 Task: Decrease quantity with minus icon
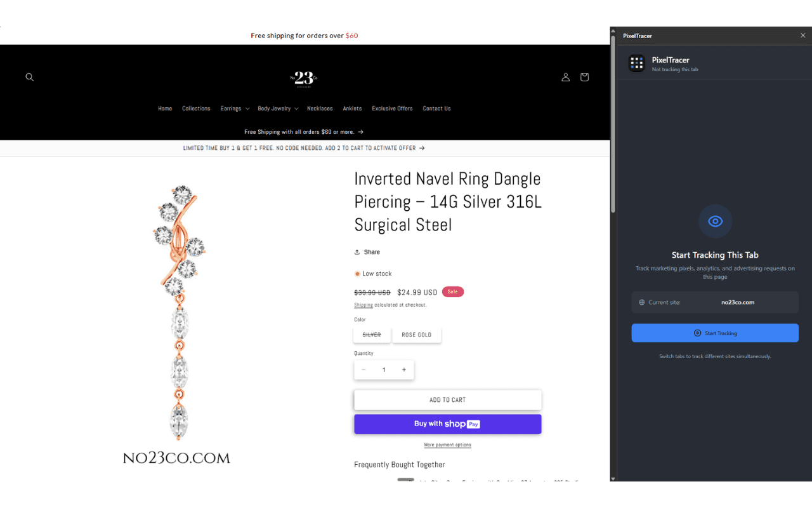363,370
